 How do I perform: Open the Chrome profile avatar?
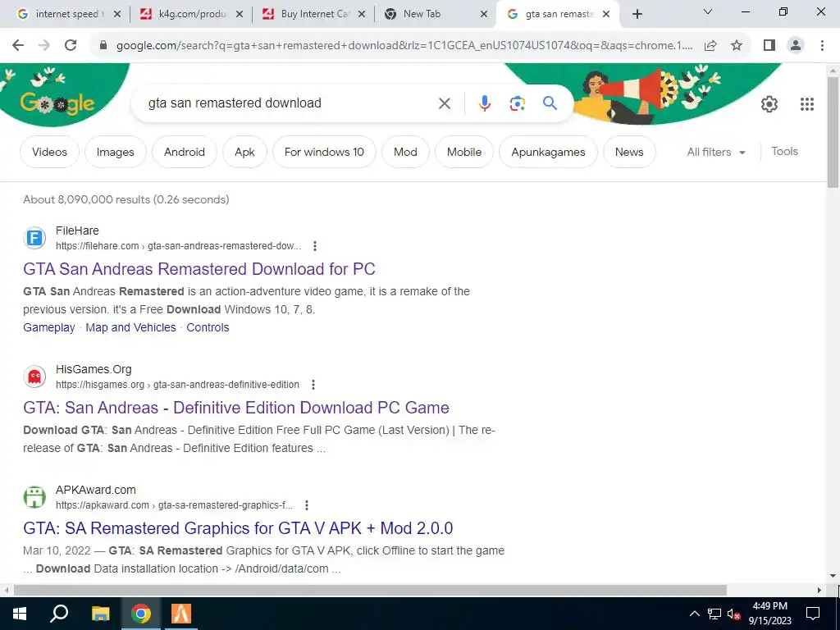coord(796,46)
